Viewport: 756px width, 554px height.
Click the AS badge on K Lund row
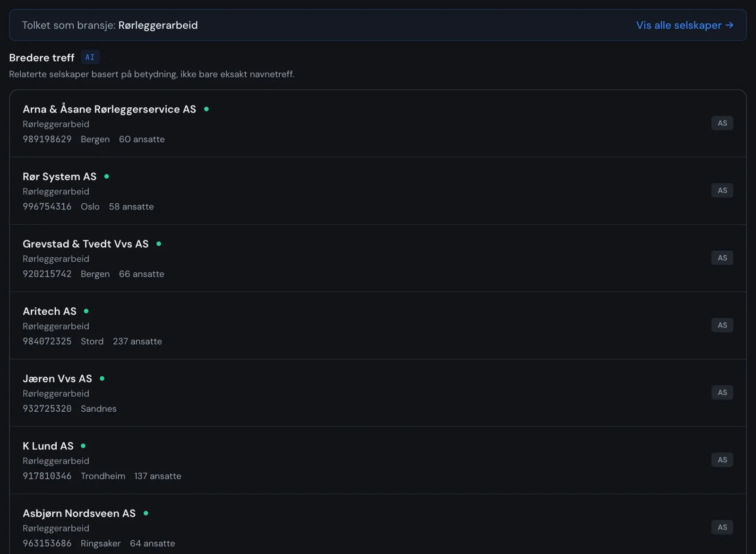pyautogui.click(x=722, y=460)
